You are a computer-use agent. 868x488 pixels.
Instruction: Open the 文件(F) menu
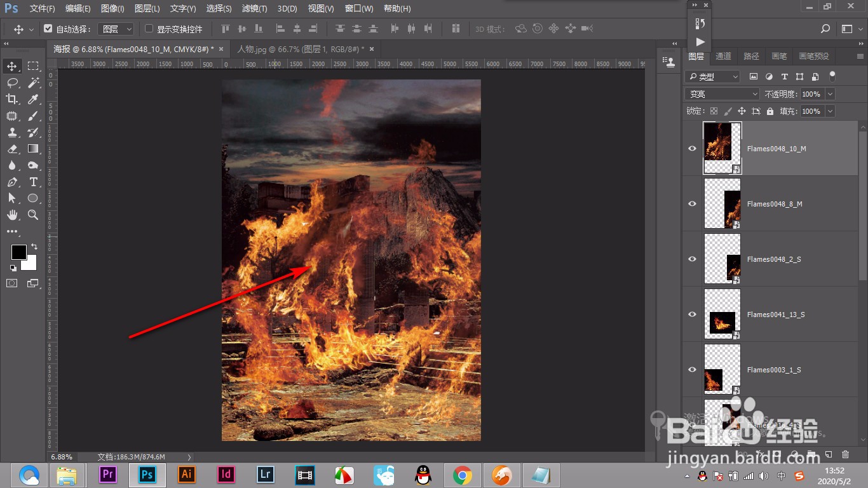(43, 9)
